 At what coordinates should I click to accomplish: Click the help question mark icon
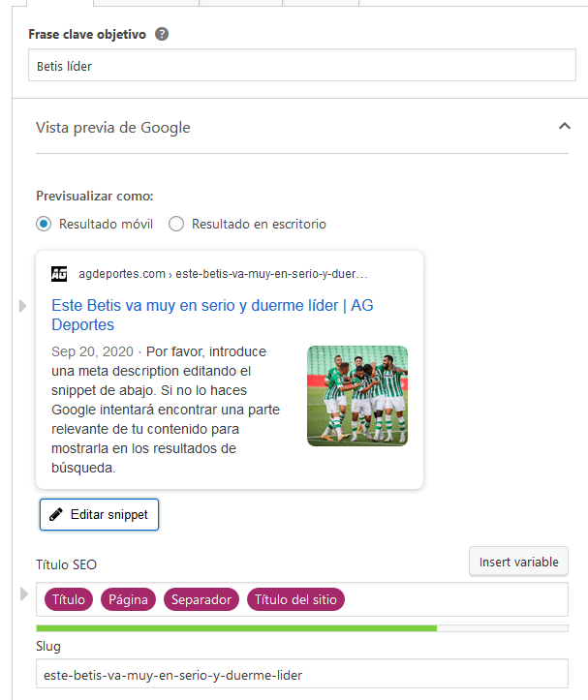pyautogui.click(x=162, y=34)
